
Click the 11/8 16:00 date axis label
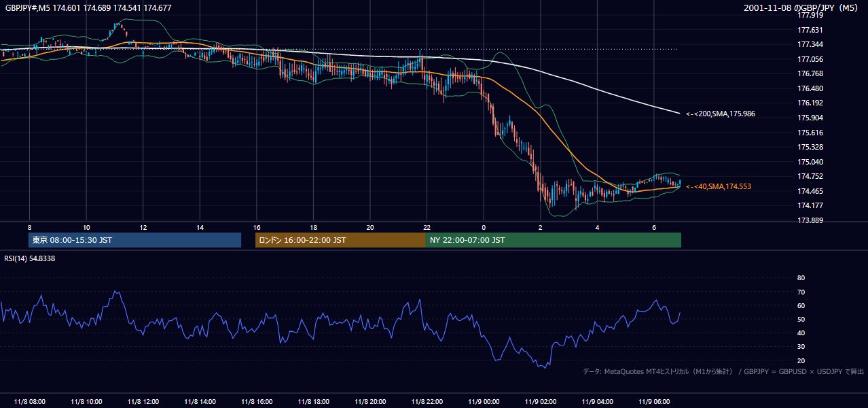pyautogui.click(x=257, y=402)
